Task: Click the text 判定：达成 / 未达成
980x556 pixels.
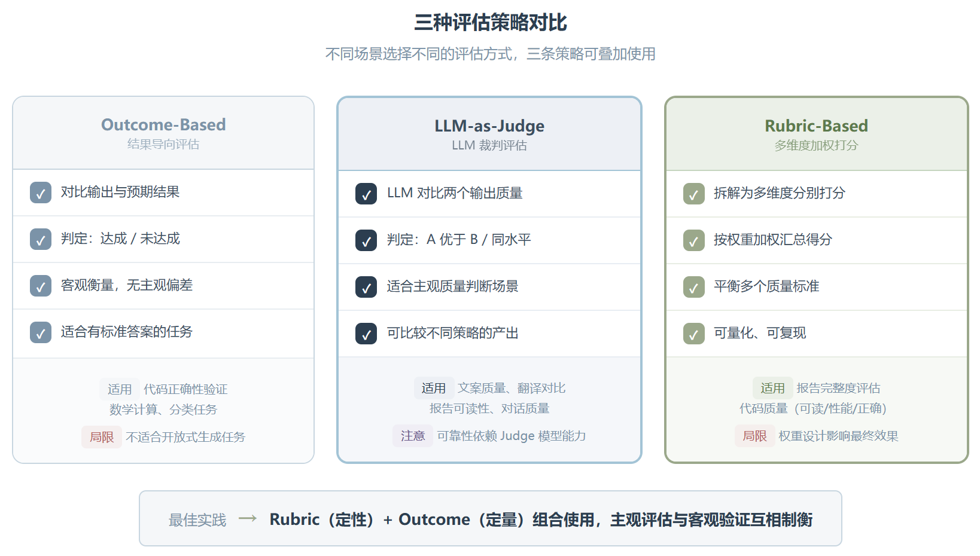Action: pos(120,239)
